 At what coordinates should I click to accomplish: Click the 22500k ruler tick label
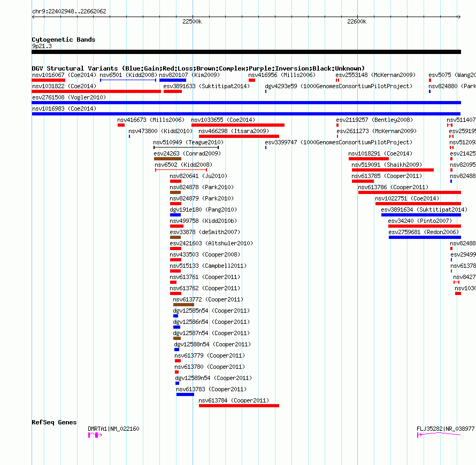tap(192, 21)
